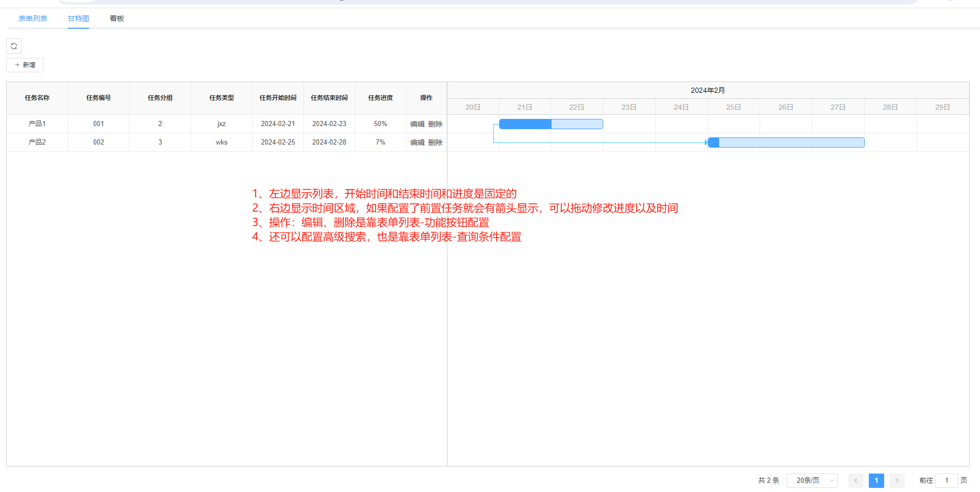This screenshot has height=492, width=980.
Task: Click the wks task type cell
Action: 221,142
